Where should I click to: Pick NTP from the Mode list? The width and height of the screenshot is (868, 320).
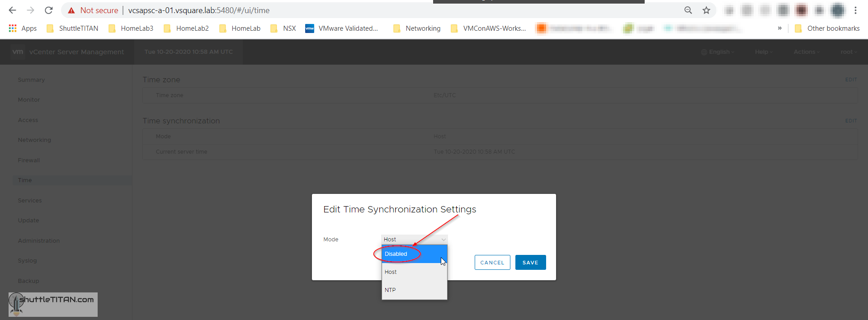click(390, 290)
